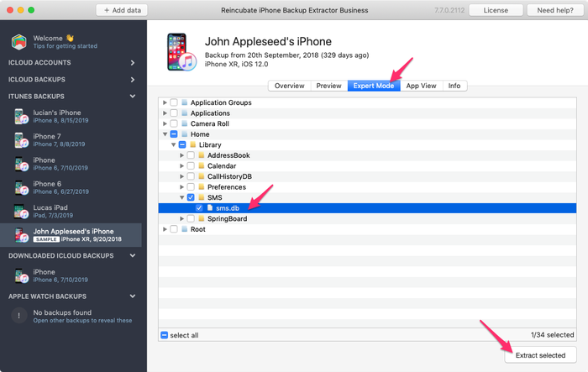Screen dimensions: 588x372
Task: Expand the Root tree node
Action: 165,229
